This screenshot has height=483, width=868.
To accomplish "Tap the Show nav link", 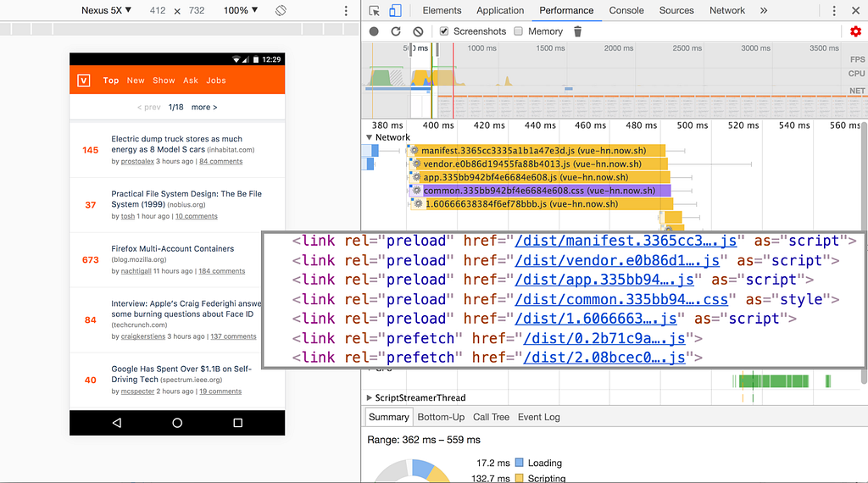I will pyautogui.click(x=164, y=80).
